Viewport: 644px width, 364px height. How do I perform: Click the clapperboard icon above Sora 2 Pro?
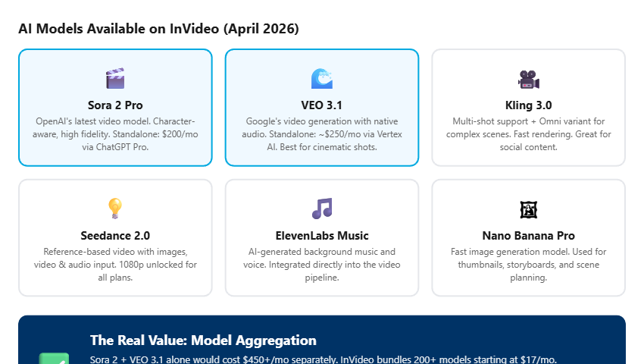[115, 78]
